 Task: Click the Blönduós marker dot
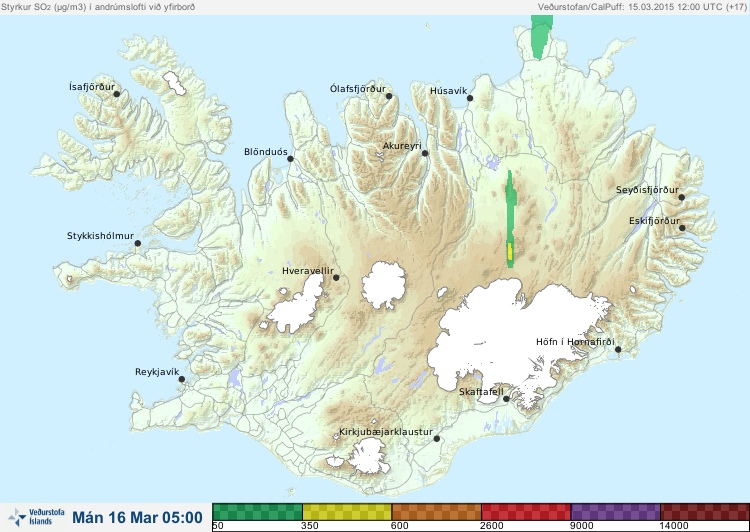click(290, 159)
